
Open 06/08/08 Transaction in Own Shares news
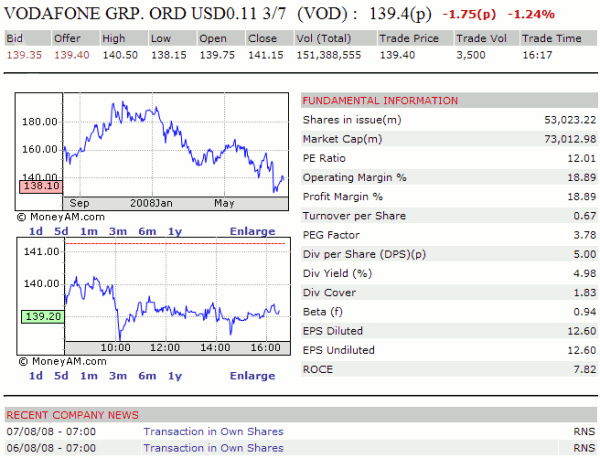214,448
